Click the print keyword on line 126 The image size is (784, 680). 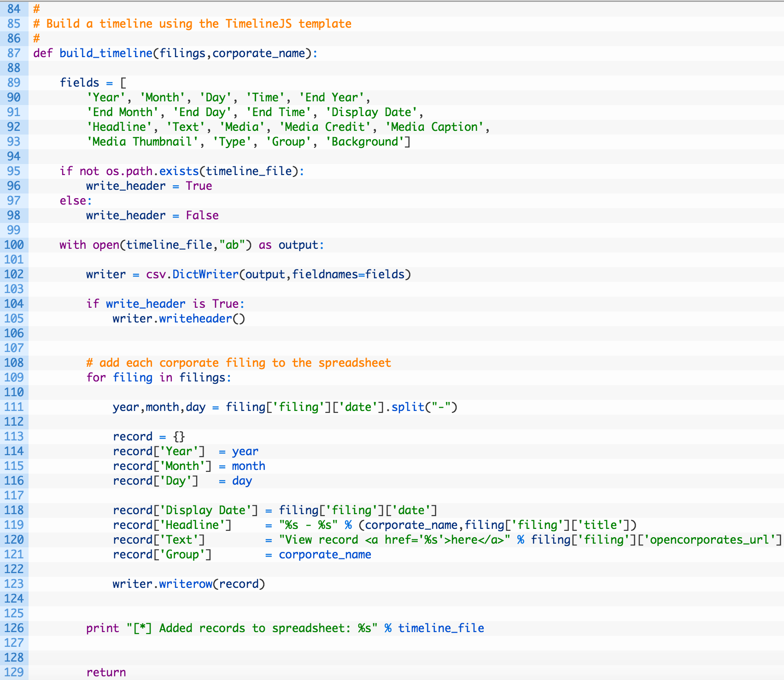tap(103, 628)
